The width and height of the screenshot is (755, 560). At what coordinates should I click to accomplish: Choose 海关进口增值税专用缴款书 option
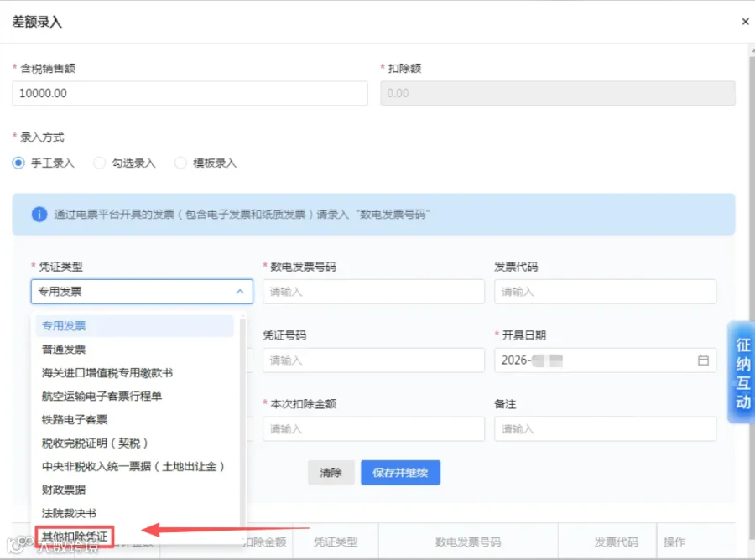[x=135, y=373]
